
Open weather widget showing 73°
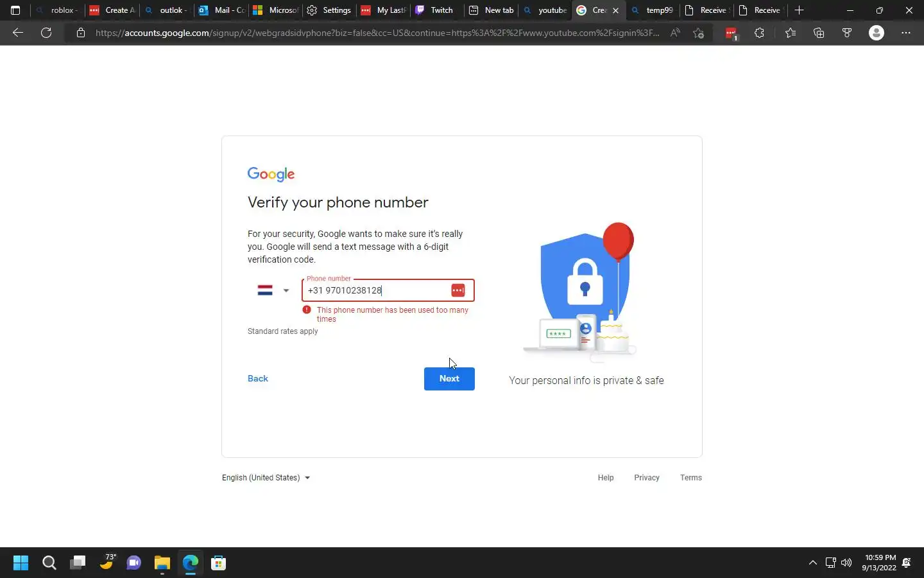click(x=107, y=562)
